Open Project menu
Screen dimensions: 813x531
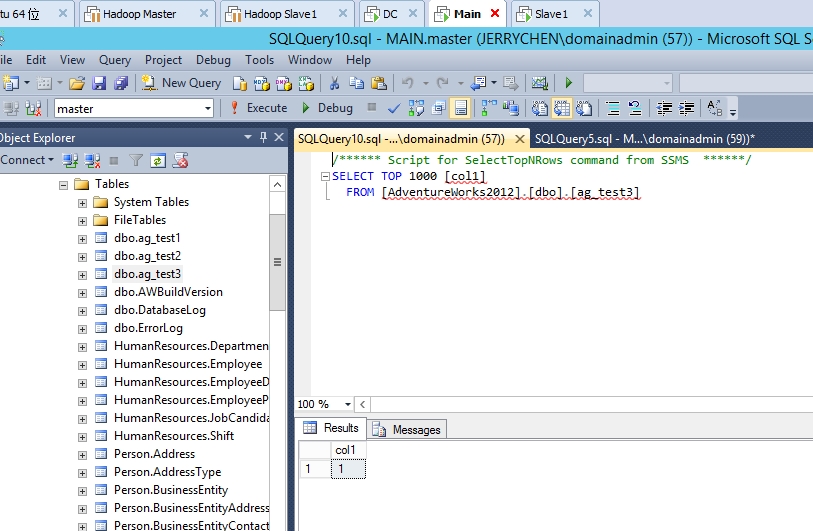point(163,60)
